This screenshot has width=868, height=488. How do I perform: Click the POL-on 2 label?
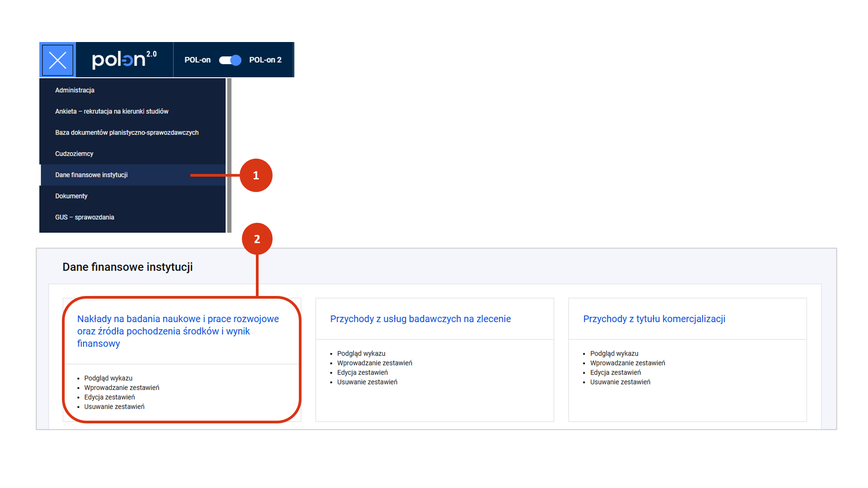click(265, 60)
